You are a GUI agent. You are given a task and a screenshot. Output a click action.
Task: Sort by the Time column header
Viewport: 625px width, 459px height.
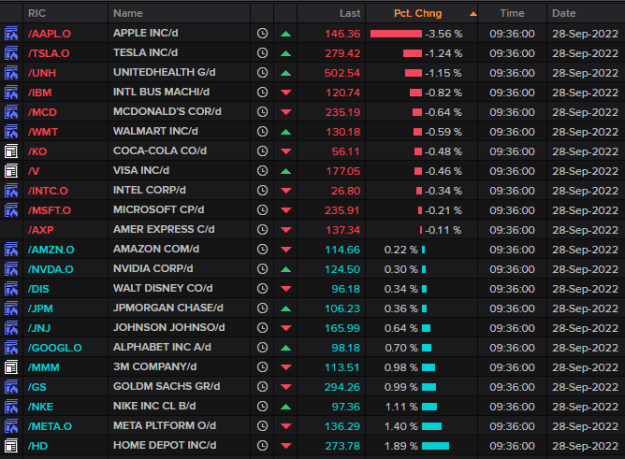pos(512,13)
